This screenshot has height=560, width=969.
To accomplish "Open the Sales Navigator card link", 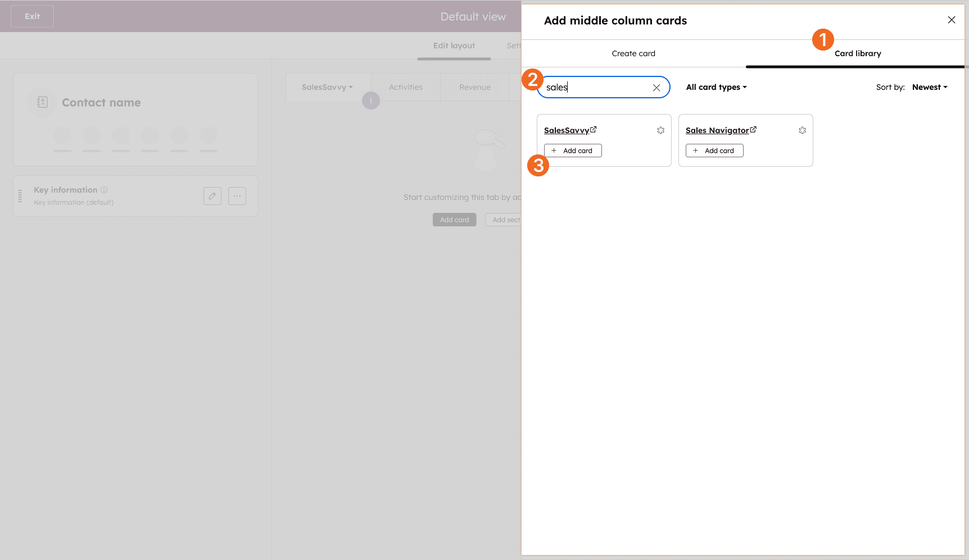I will 717,130.
